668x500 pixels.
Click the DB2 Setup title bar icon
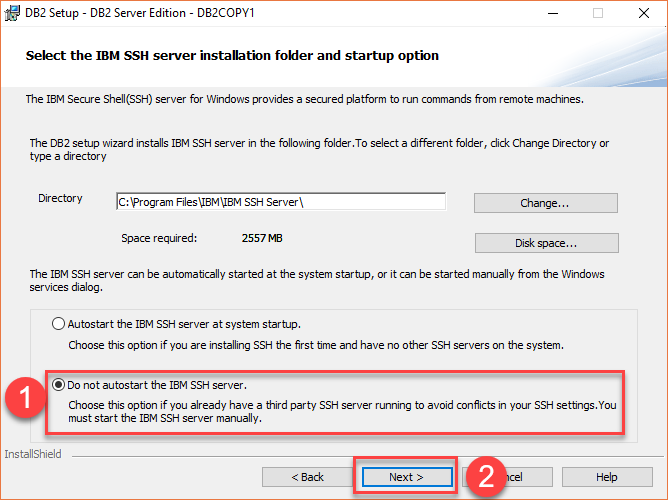point(12,13)
